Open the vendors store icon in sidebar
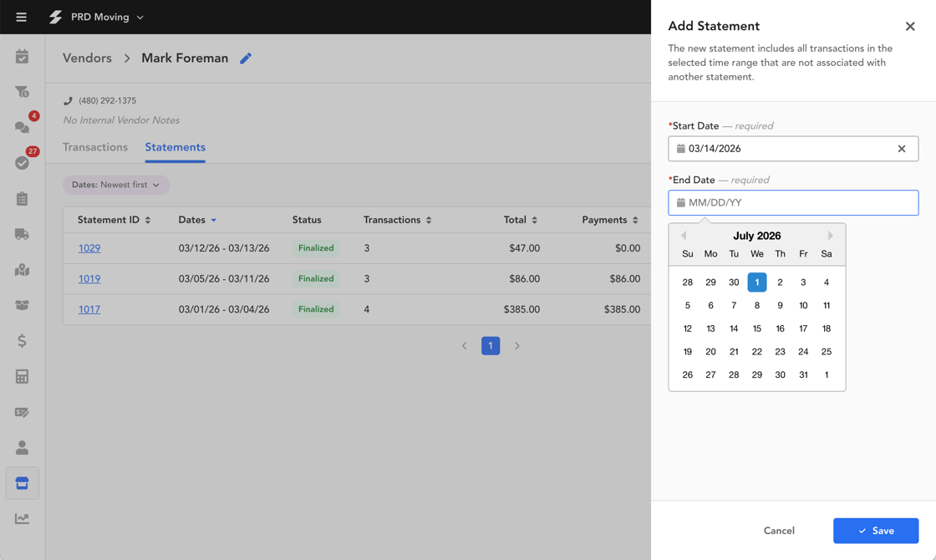Image resolution: width=936 pixels, height=560 pixels. [22, 483]
